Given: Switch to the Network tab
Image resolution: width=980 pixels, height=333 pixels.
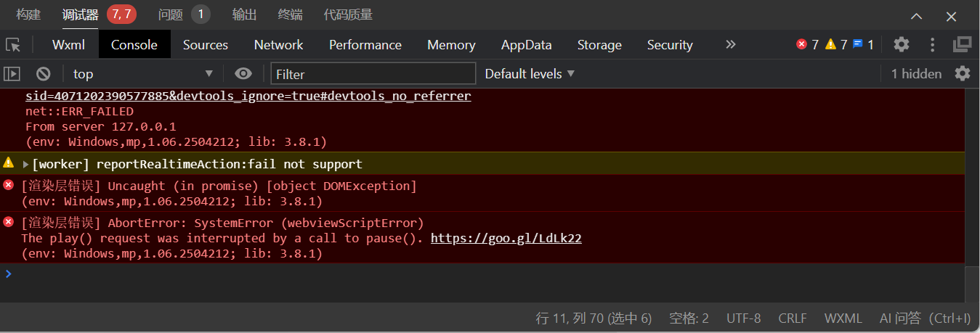Looking at the screenshot, I should tap(278, 44).
